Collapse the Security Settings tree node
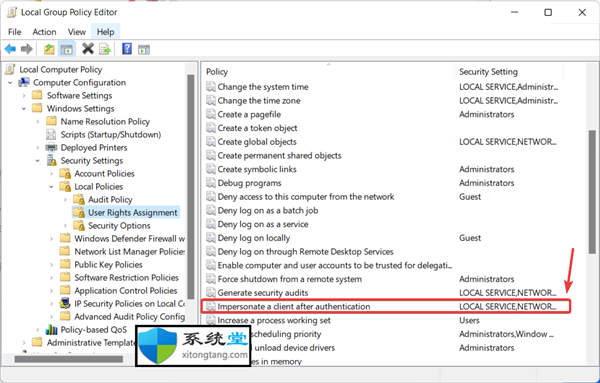This screenshot has height=383, width=600. 38,161
